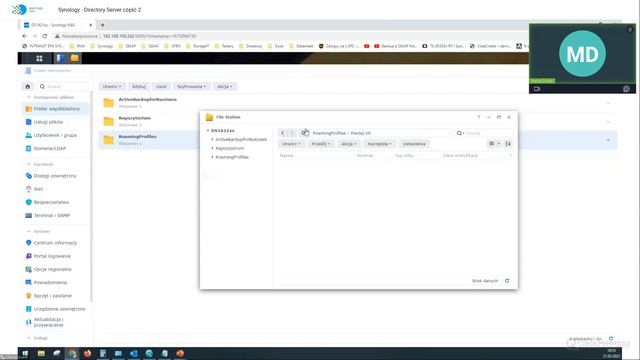This screenshot has height=360, width=640.
Task: Open the Utwórz dropdown in Control Panel
Action: 112,87
